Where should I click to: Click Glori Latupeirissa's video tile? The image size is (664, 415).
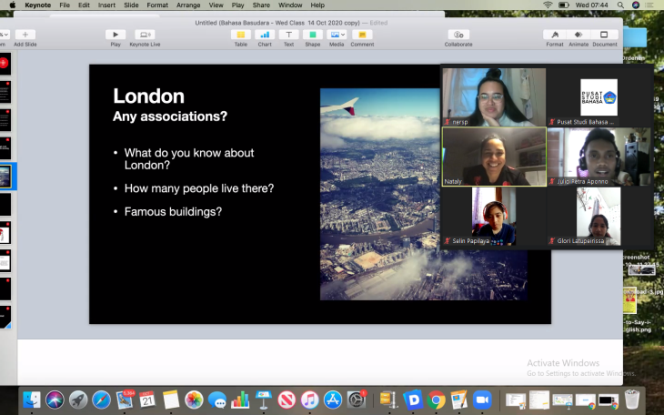(598, 216)
